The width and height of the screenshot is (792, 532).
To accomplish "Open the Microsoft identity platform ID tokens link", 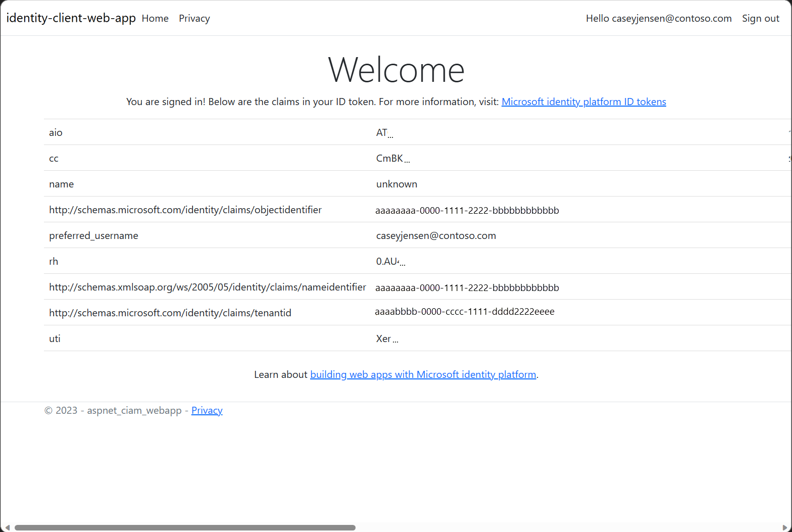I will [583, 102].
